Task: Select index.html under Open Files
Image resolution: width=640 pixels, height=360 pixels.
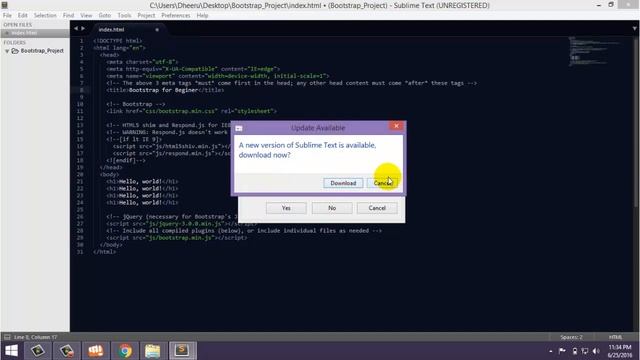Action: (x=35, y=33)
